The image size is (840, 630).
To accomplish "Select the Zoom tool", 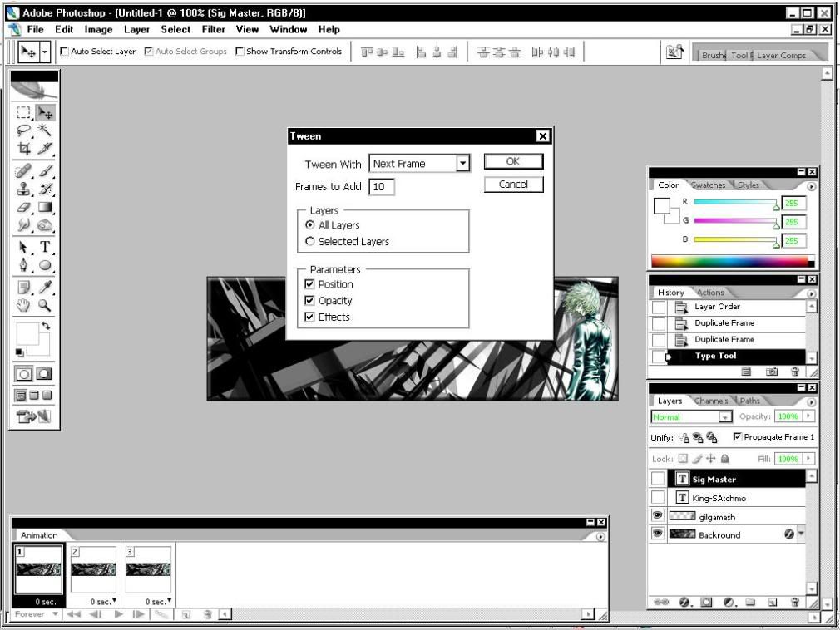I will coord(45,306).
